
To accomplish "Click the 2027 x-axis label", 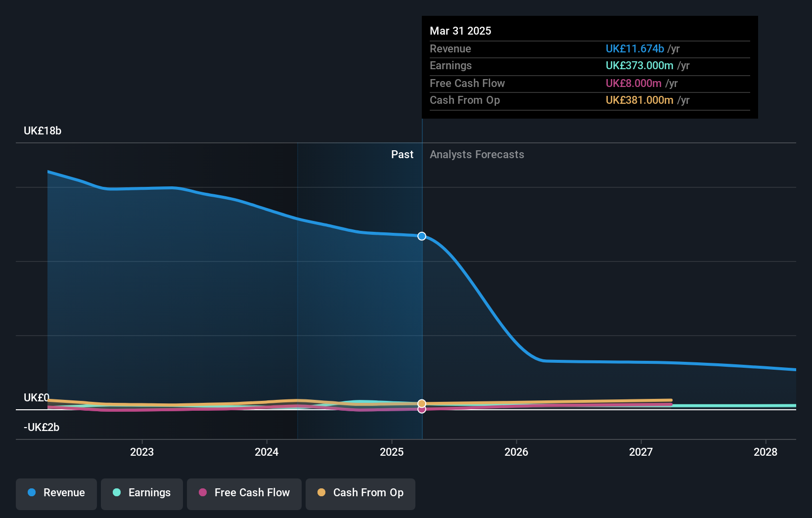I will coord(641,452).
